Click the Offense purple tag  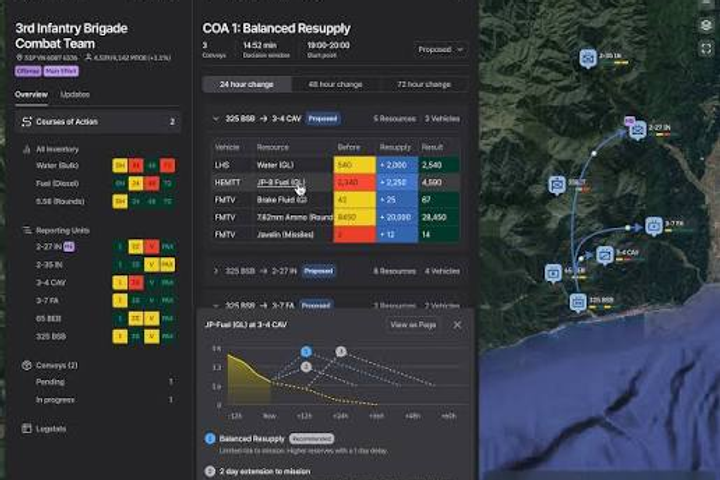coord(28,71)
